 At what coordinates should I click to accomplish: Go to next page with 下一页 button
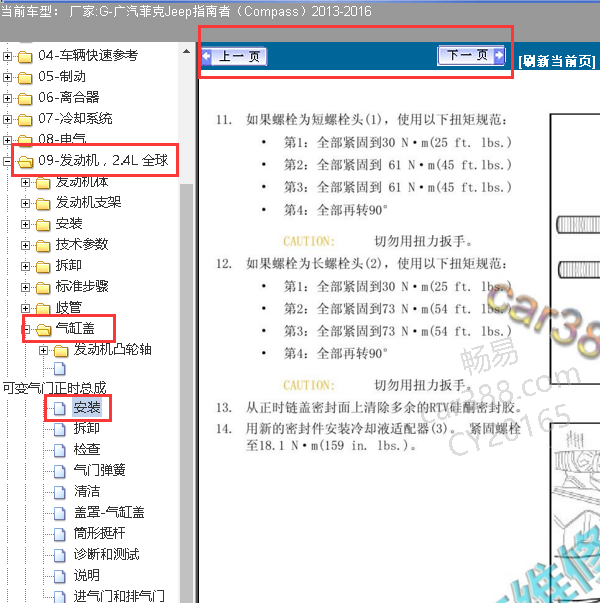(471, 55)
